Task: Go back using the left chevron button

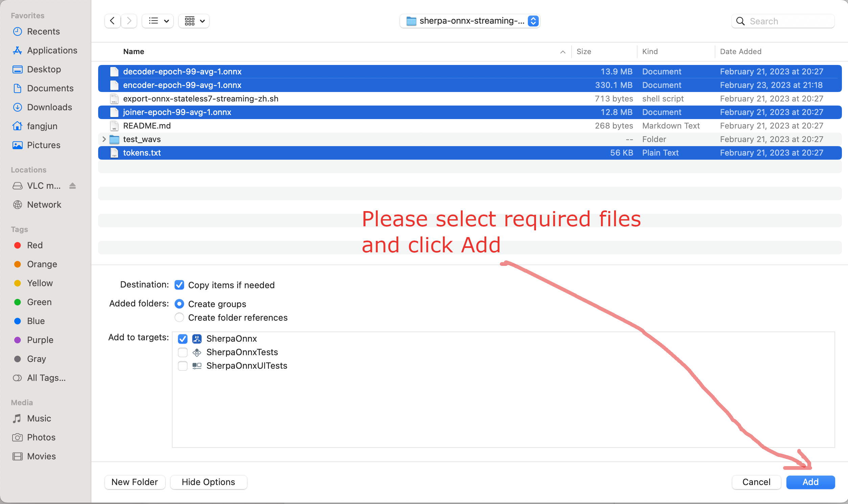Action: point(112,21)
